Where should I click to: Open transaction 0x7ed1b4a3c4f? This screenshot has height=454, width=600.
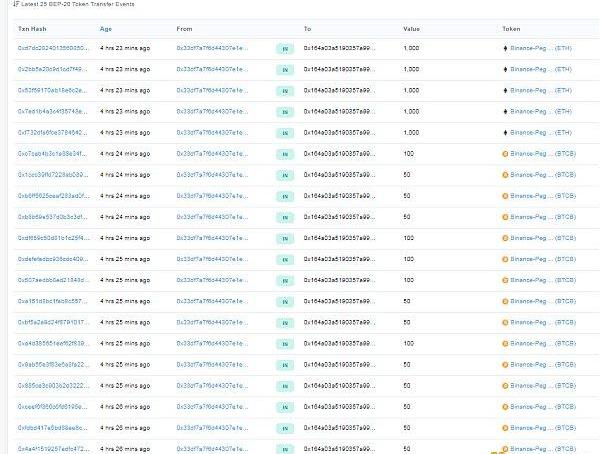point(53,111)
